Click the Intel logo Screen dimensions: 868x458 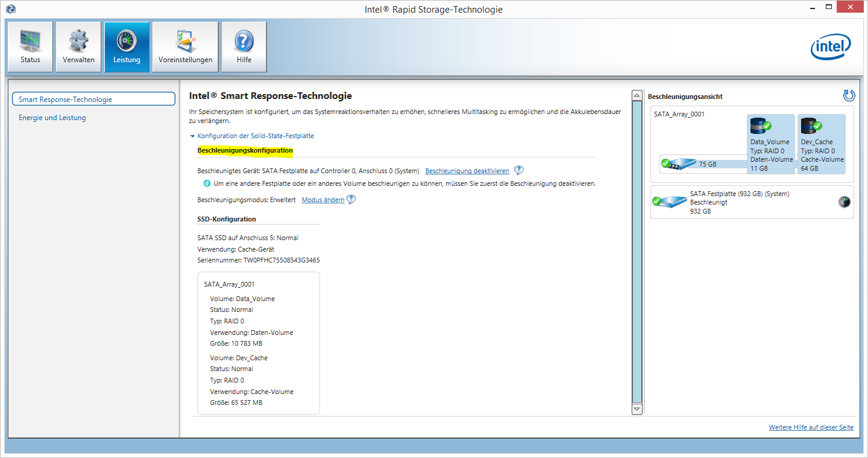831,47
